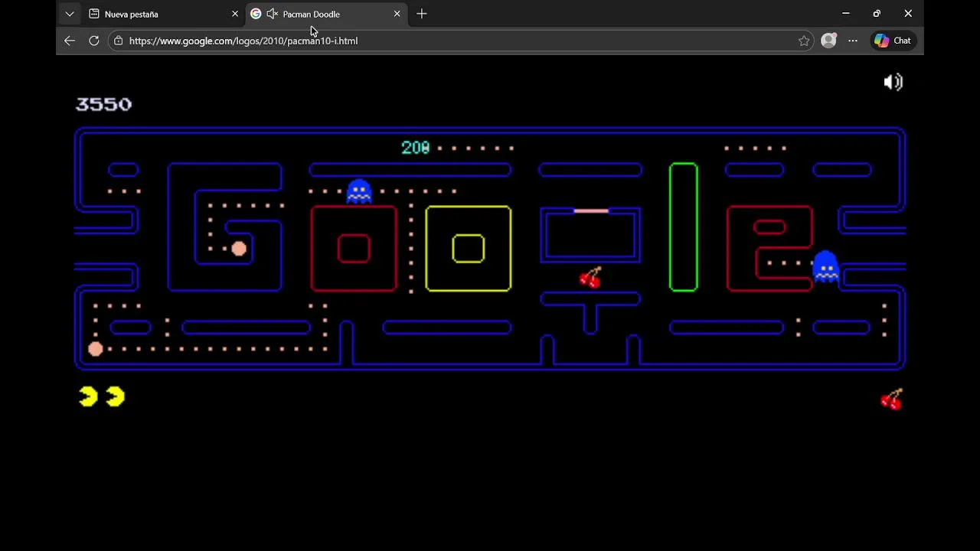Switch to the Nueva pestaña tab
980x551 pixels.
[164, 14]
